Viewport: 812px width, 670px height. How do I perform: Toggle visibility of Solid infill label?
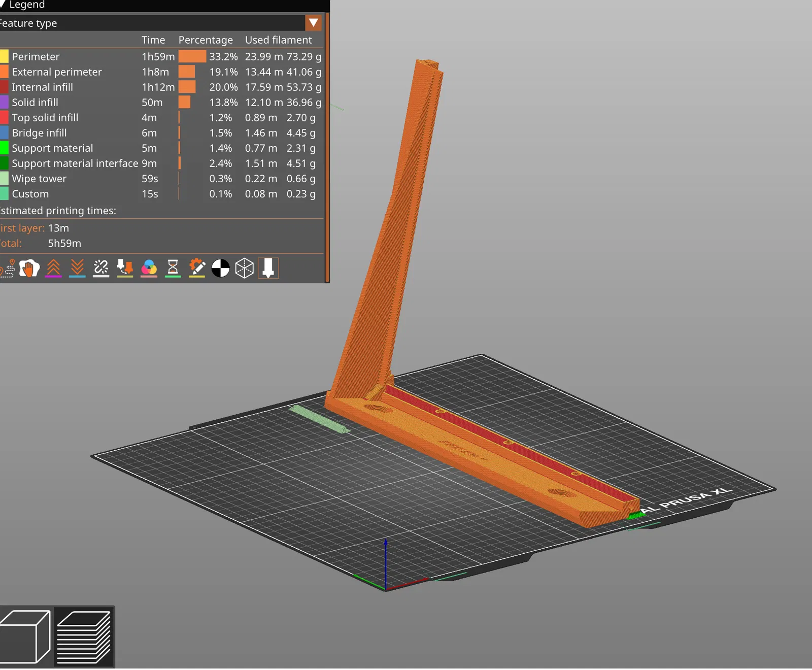[35, 102]
